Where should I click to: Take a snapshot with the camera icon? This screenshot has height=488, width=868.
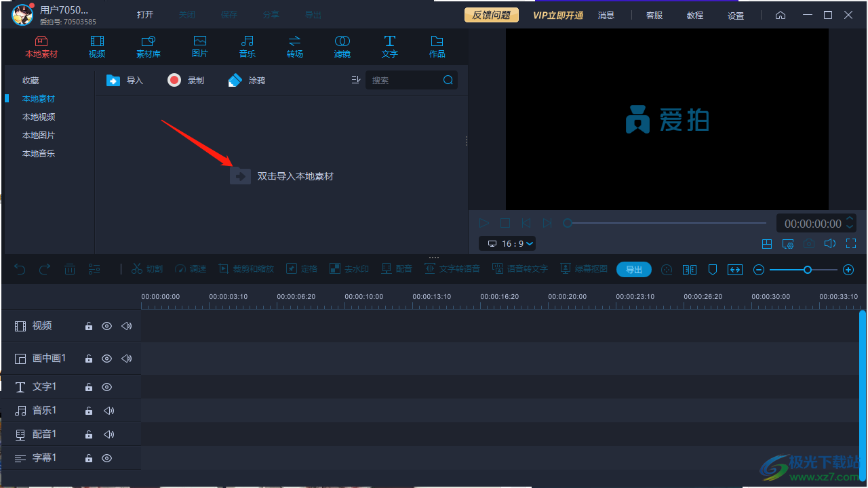coord(809,244)
